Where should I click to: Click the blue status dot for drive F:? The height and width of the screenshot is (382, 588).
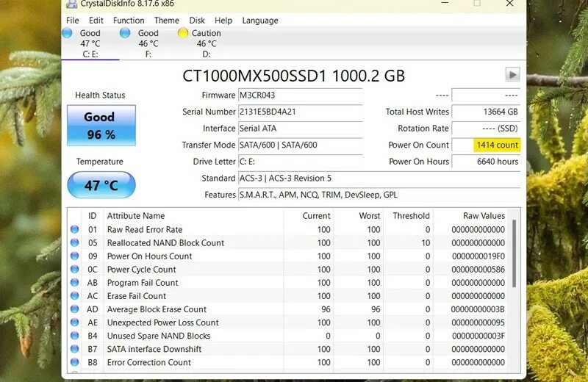point(125,33)
